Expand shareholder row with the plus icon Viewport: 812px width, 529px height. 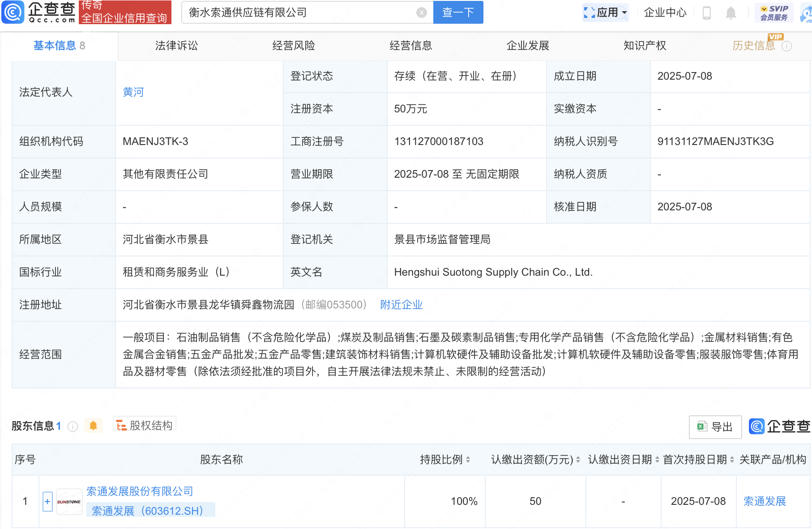(47, 501)
